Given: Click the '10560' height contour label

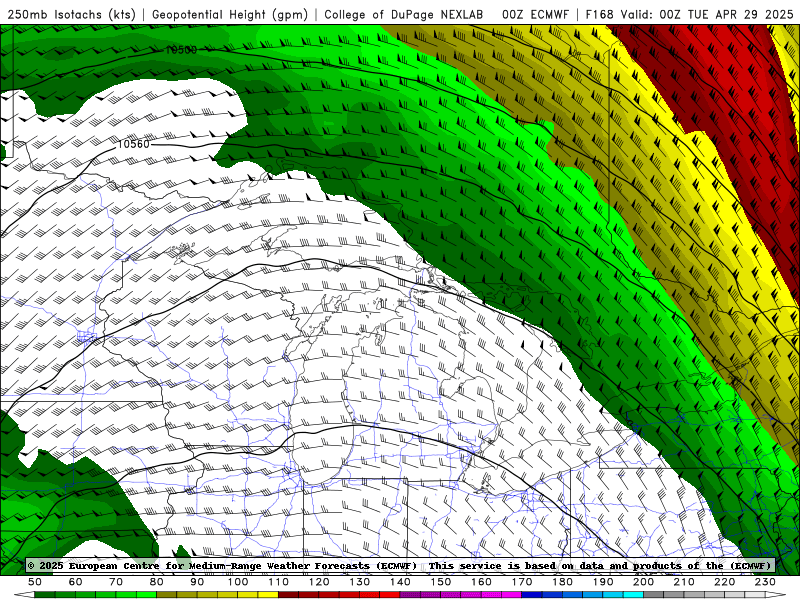Looking at the screenshot, I should 134,144.
